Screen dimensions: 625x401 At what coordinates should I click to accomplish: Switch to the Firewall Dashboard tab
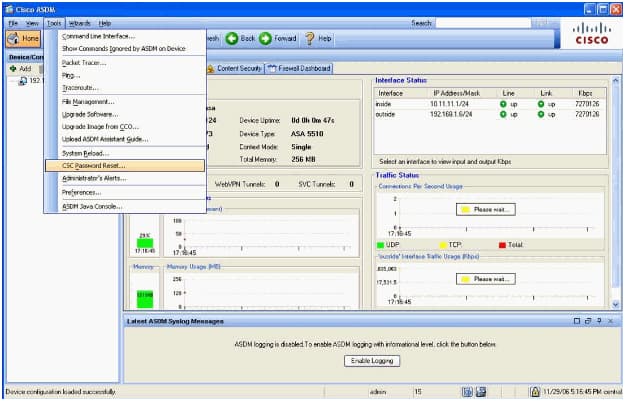(x=299, y=69)
